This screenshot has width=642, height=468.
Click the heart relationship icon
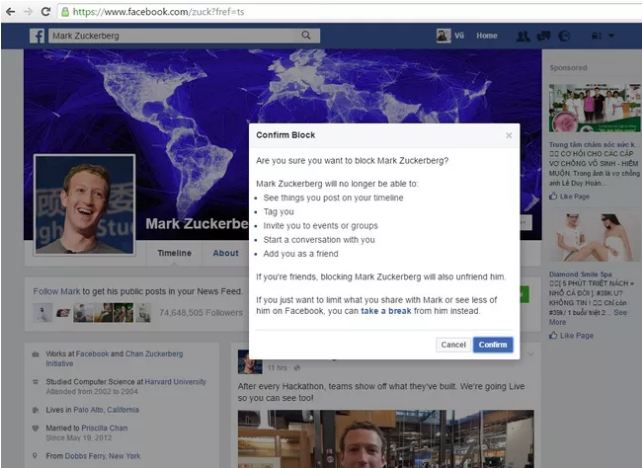[35, 428]
